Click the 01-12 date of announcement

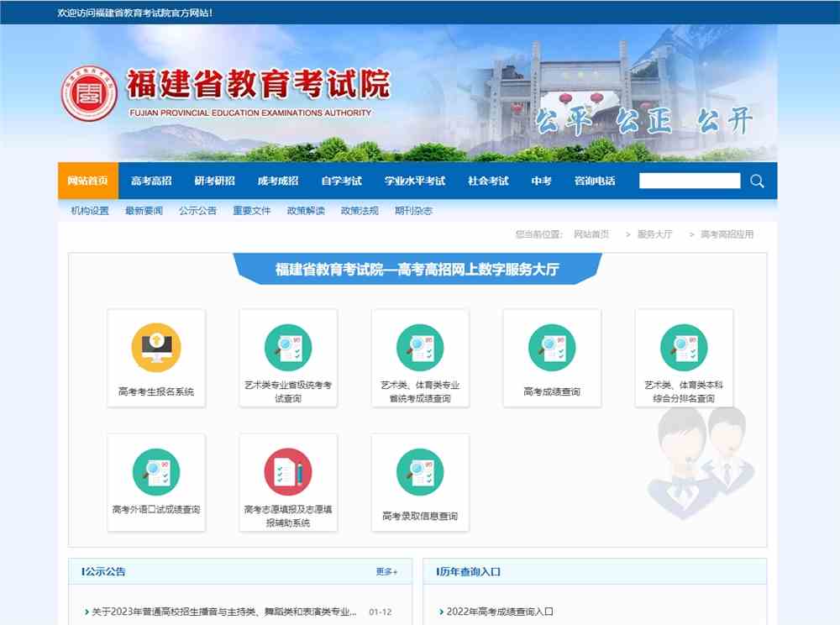(381, 612)
